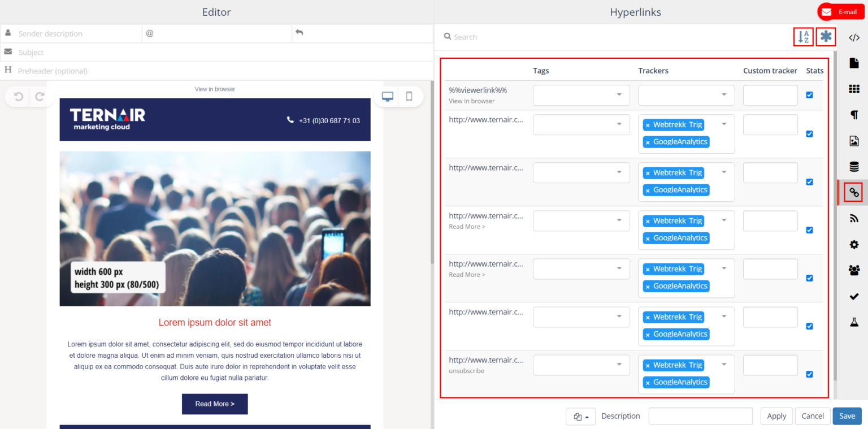Open the database icon in sidebar
This screenshot has height=429, width=868.
click(x=854, y=167)
